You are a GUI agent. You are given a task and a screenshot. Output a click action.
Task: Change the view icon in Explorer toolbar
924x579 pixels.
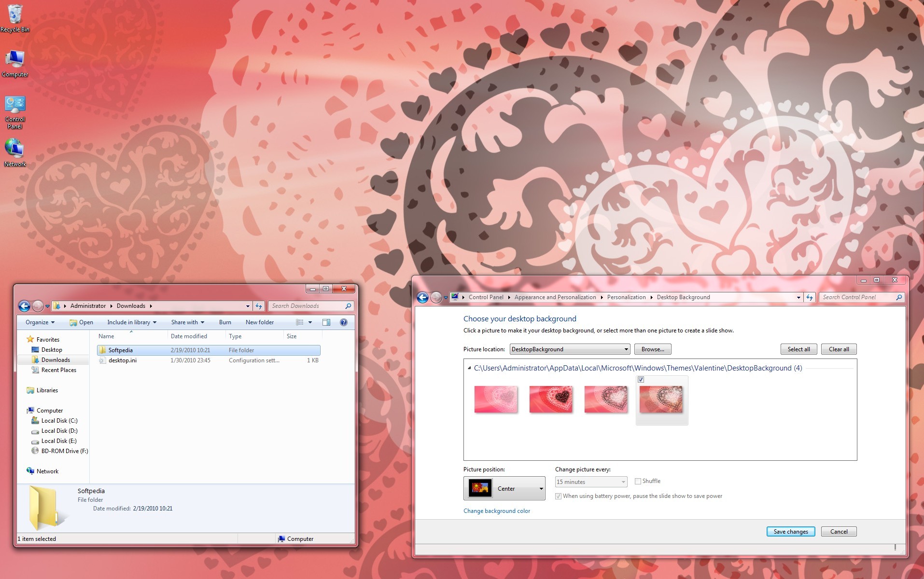300,322
